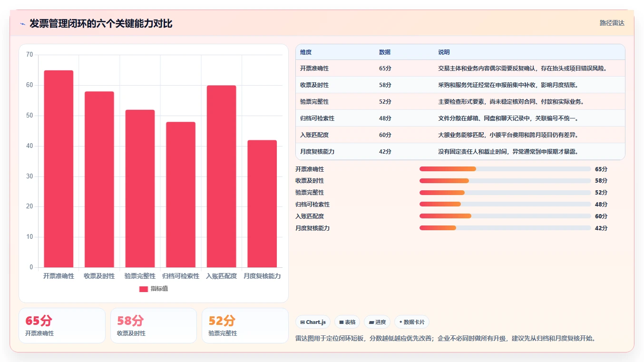Image resolution: width=644 pixels, height=362 pixels.
Task: Click the description about 文件分散在邮箱
Action: point(508,118)
